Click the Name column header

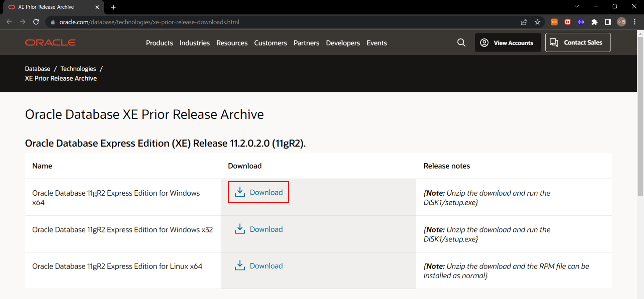42,166
